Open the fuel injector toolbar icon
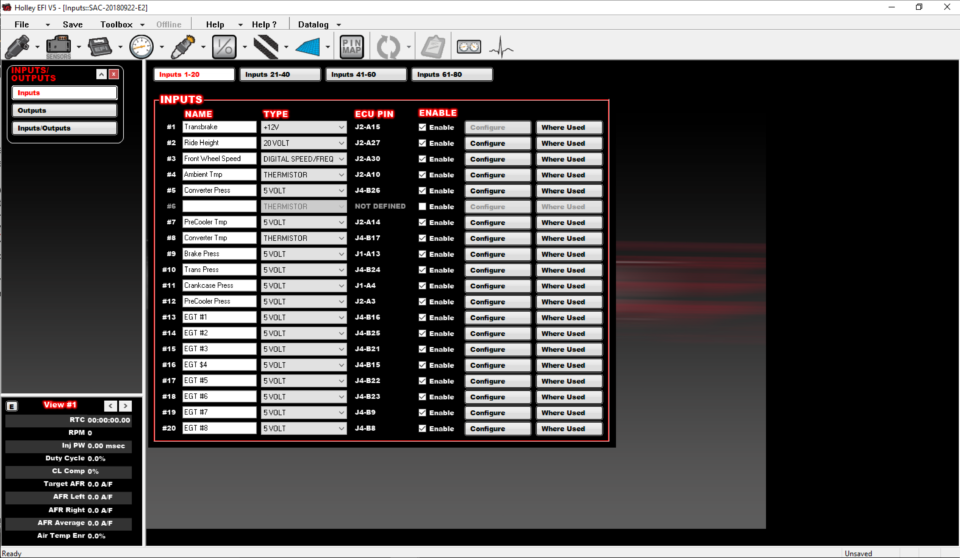Image resolution: width=960 pixels, height=558 pixels. [18, 47]
